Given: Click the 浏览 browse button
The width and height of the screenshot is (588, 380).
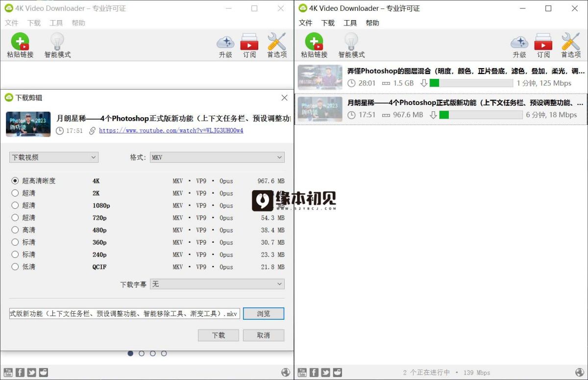Looking at the screenshot, I should pyautogui.click(x=264, y=314).
